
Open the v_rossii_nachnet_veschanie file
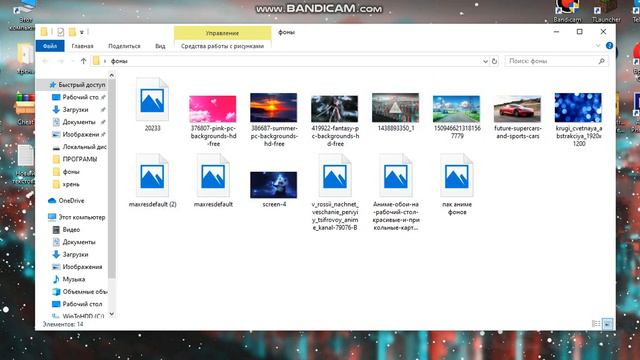pos(335,177)
